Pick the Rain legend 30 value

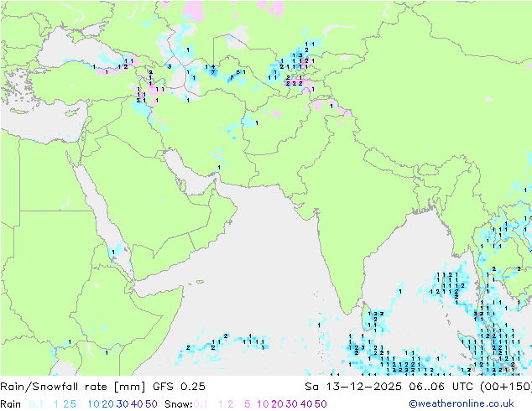click(123, 404)
